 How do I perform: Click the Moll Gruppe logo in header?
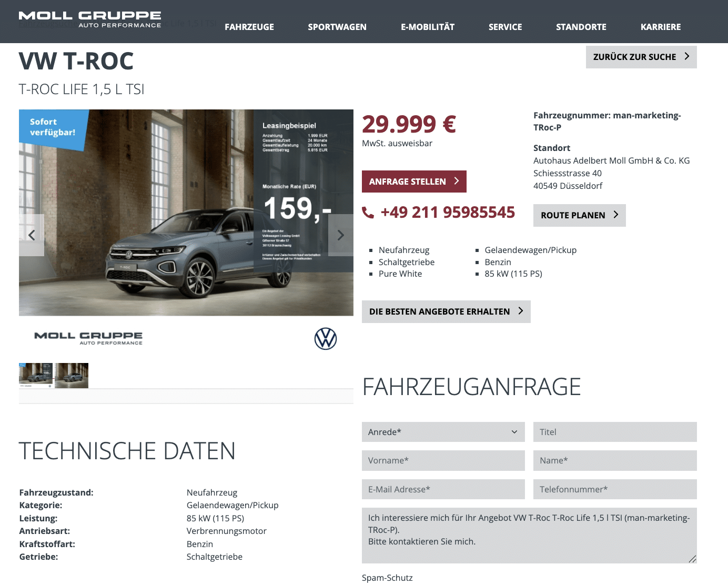click(x=90, y=19)
